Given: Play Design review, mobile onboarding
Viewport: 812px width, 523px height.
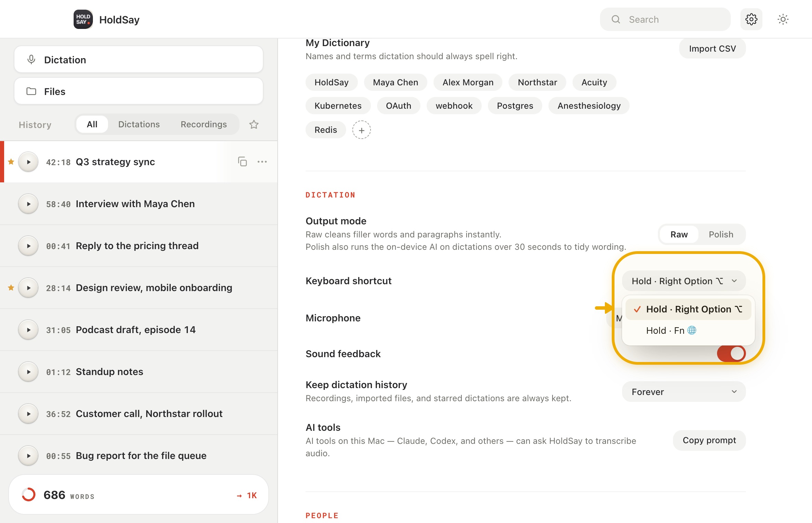Looking at the screenshot, I should pyautogui.click(x=28, y=288).
